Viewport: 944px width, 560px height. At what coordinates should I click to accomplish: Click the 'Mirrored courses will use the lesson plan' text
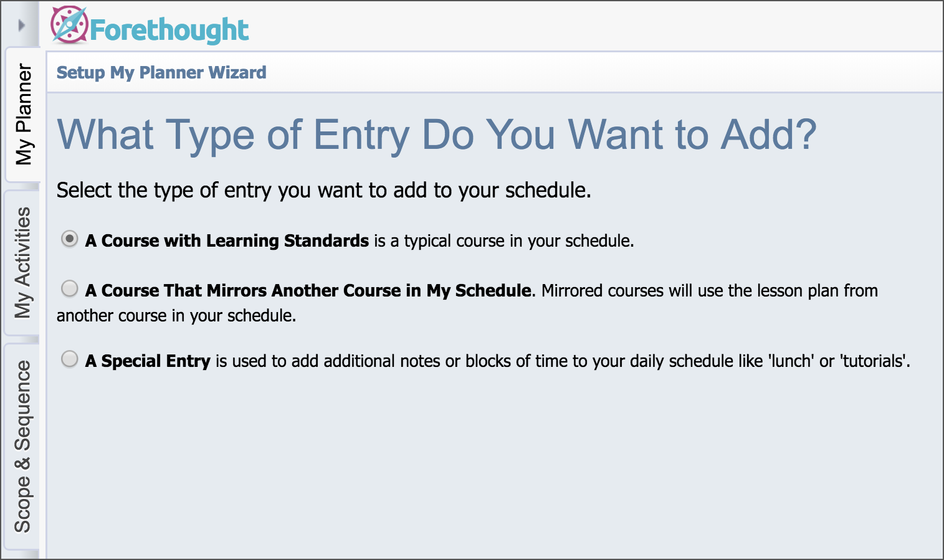pos(709,291)
